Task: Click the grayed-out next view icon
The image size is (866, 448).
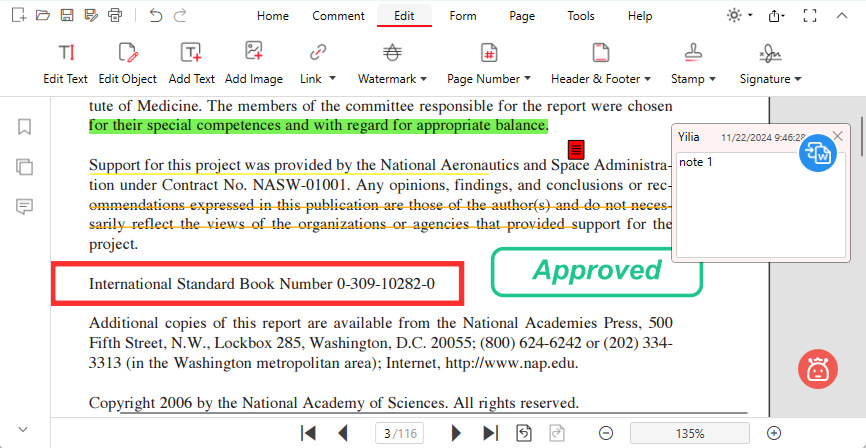Action: point(556,433)
